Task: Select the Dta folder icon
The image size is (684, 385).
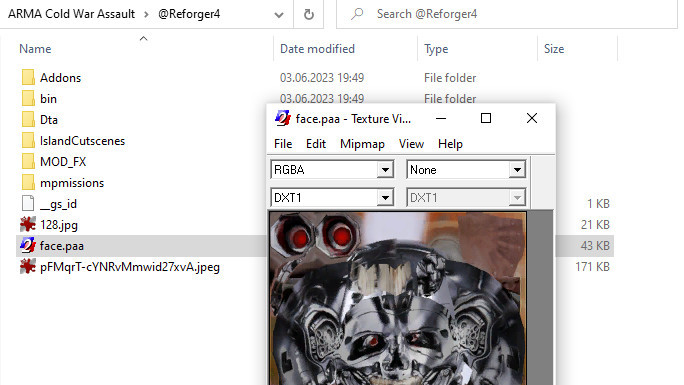Action: [28, 119]
